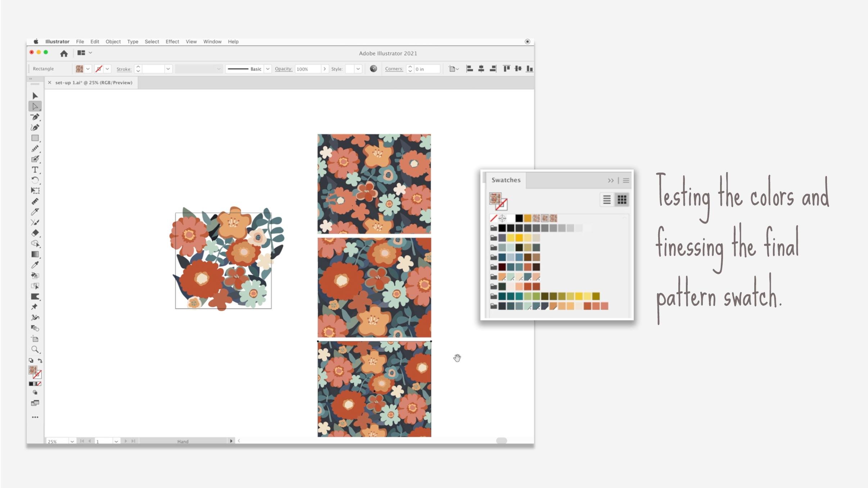
Task: Swap fill and stroke arrows
Action: click(40, 361)
